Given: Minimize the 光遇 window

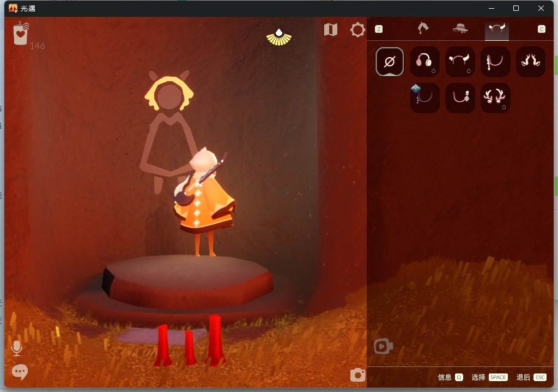Looking at the screenshot, I should click(492, 8).
